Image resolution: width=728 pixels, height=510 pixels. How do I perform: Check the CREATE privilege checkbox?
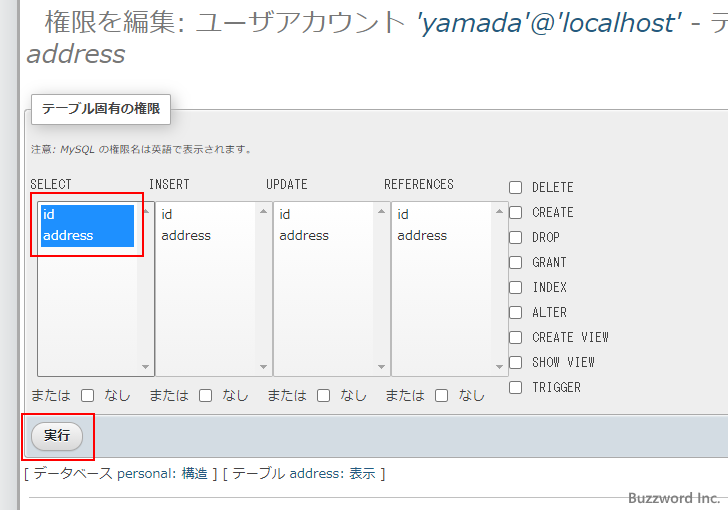click(516, 212)
